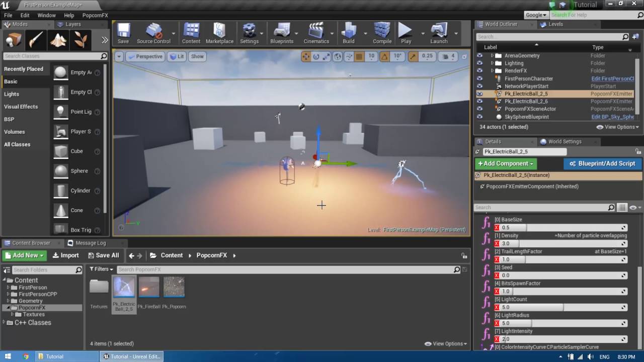Open the File menu

click(x=8, y=15)
